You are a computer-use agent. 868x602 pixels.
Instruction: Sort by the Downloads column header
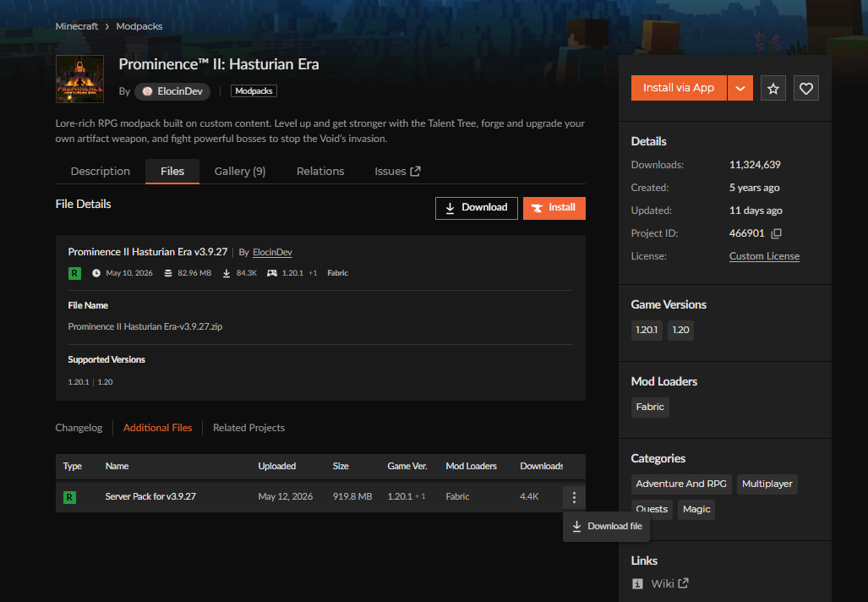tap(542, 467)
